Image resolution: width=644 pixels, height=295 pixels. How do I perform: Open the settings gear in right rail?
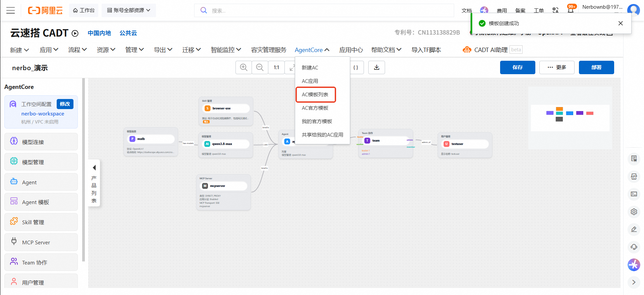(x=634, y=212)
